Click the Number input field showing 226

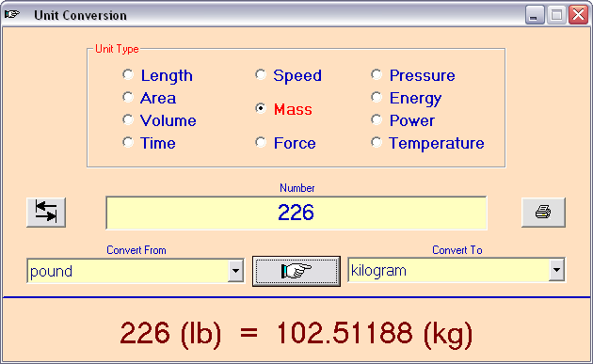click(296, 213)
